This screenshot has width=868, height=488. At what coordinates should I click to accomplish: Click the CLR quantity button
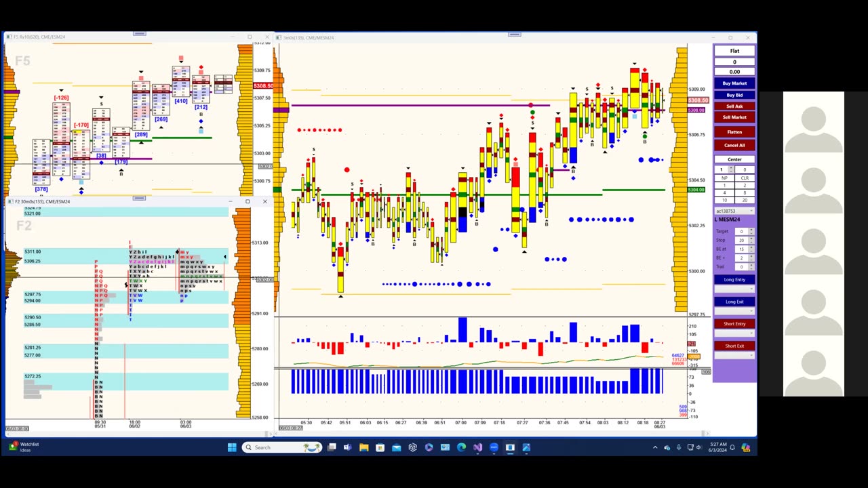745,178
